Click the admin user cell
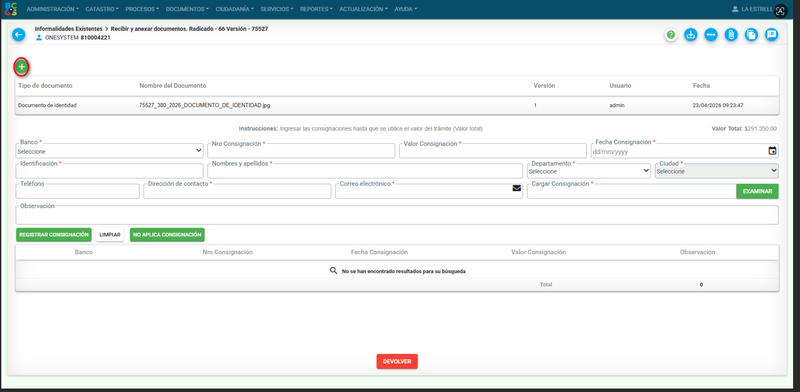Image resolution: width=800 pixels, height=392 pixels. click(x=617, y=106)
